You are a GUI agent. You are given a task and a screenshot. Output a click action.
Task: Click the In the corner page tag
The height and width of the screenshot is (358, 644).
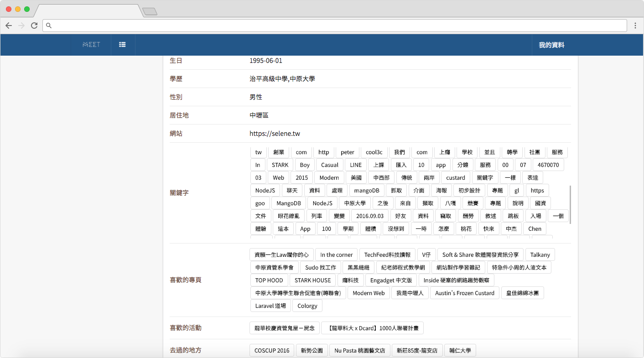[x=337, y=255]
